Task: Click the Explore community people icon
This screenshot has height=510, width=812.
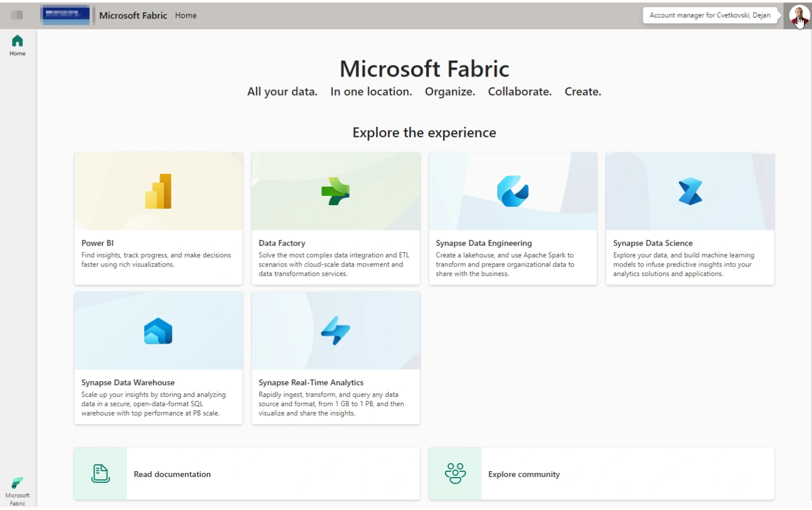Action: 455,473
